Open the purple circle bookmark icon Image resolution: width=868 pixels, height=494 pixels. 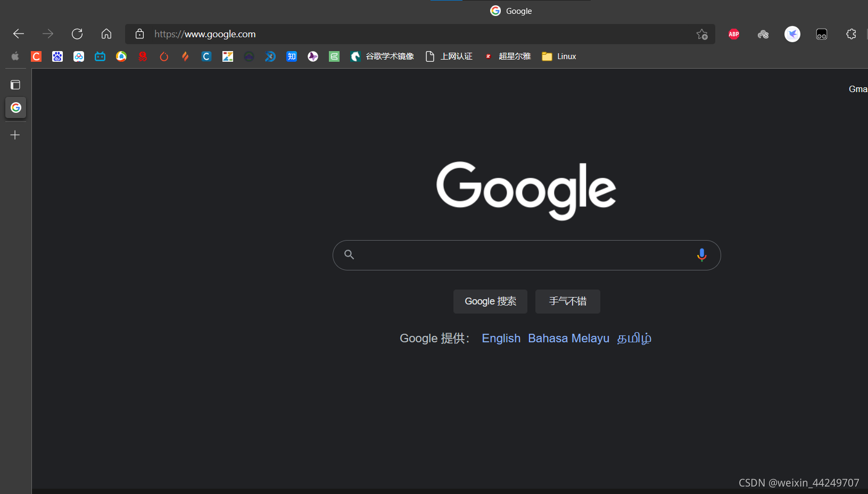pos(313,56)
